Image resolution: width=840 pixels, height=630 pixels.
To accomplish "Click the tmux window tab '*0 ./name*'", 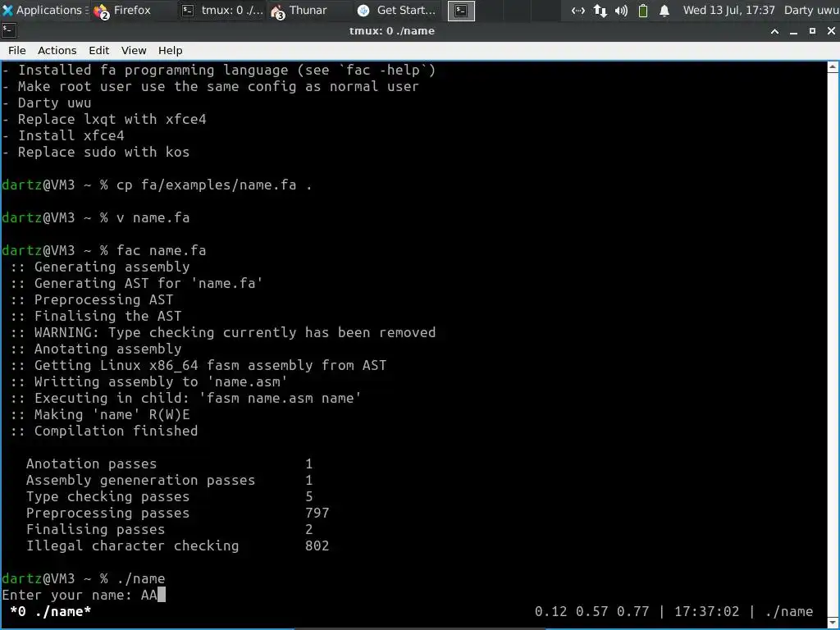I will pyautogui.click(x=50, y=612).
